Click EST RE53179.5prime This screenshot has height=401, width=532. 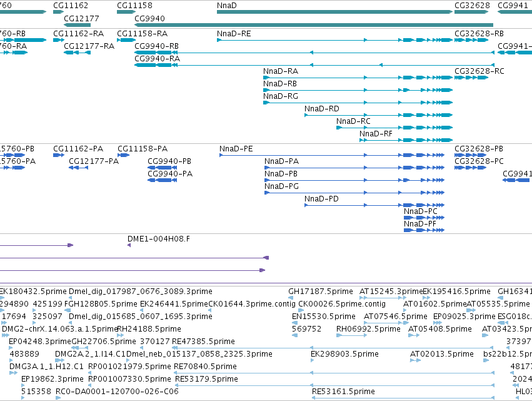206,379
